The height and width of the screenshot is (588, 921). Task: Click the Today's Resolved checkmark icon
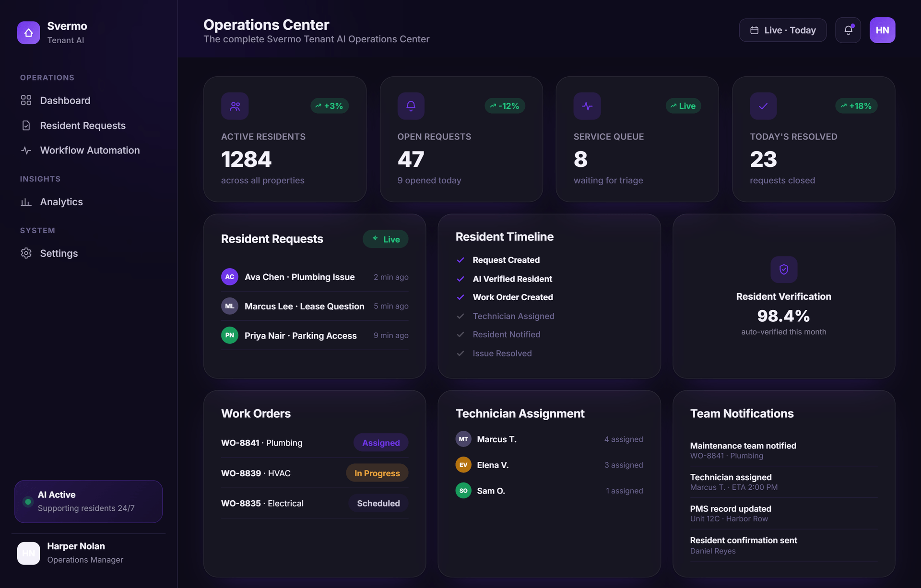click(x=763, y=106)
